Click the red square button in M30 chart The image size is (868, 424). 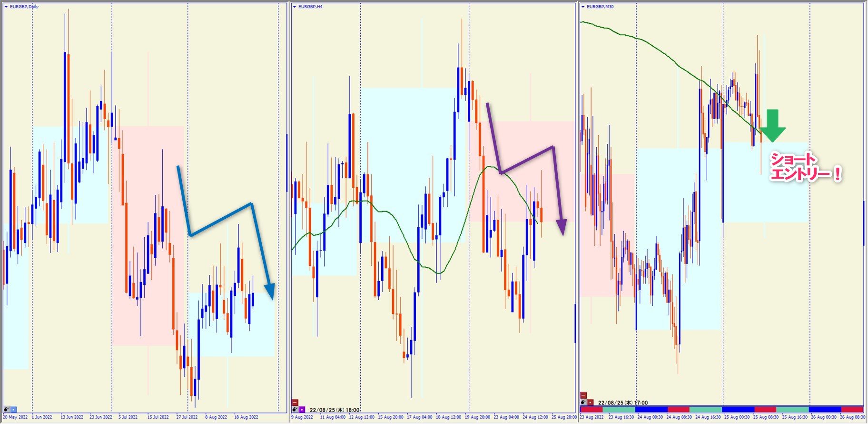click(x=591, y=403)
